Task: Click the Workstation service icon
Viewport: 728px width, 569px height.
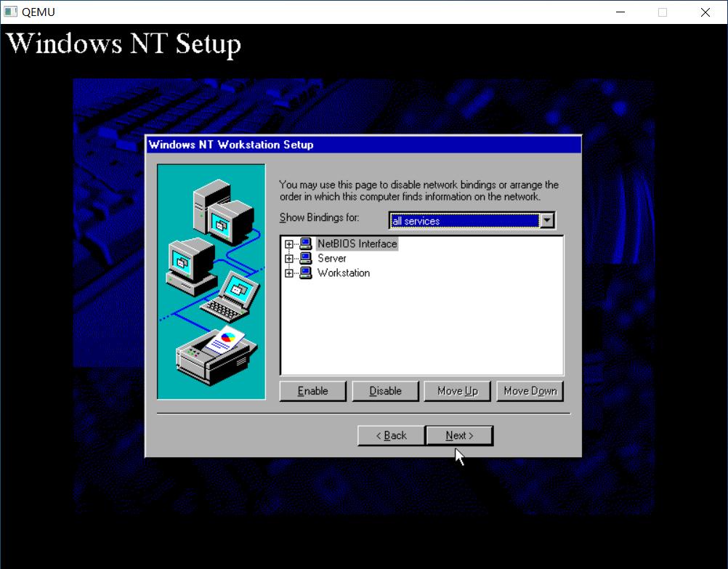Action: point(305,273)
